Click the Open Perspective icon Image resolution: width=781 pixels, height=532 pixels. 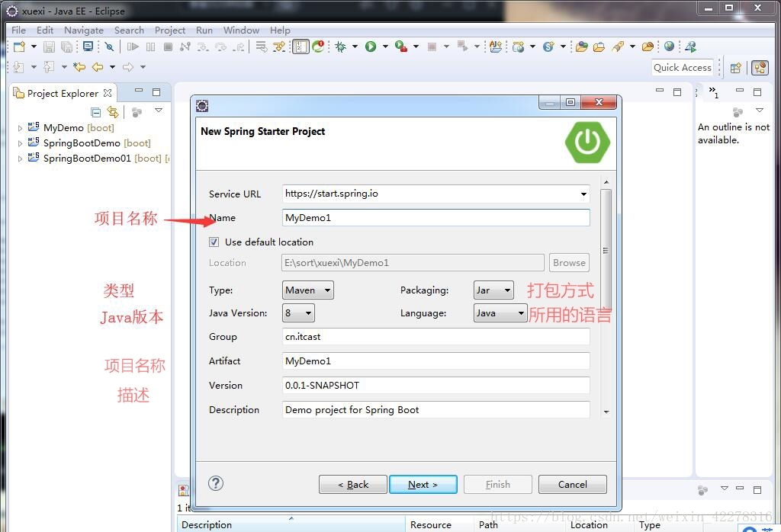pyautogui.click(x=736, y=68)
